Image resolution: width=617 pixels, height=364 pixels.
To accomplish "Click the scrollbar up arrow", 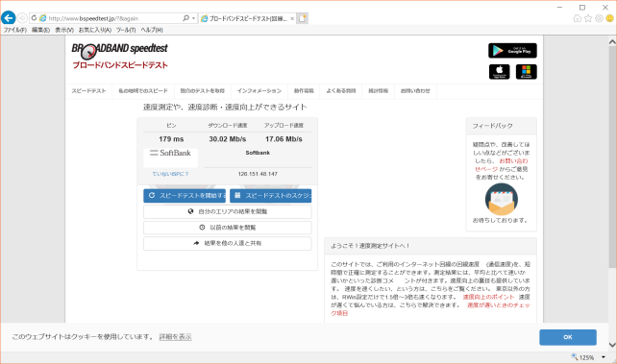I will coord(612,41).
